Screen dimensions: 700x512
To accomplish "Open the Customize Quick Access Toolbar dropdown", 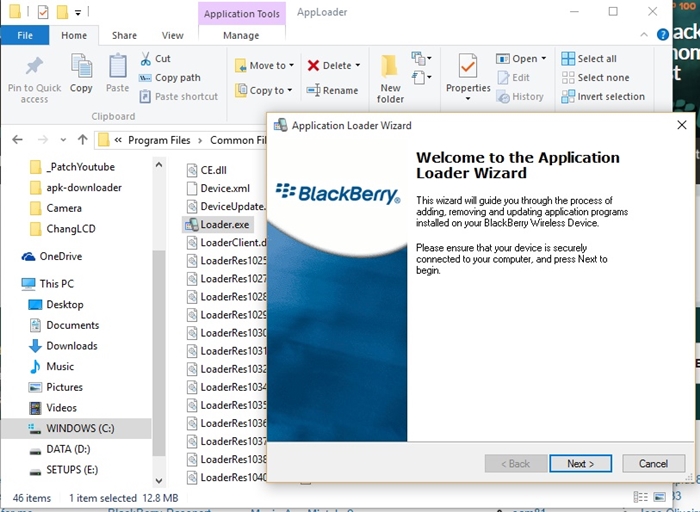I will click(x=78, y=12).
